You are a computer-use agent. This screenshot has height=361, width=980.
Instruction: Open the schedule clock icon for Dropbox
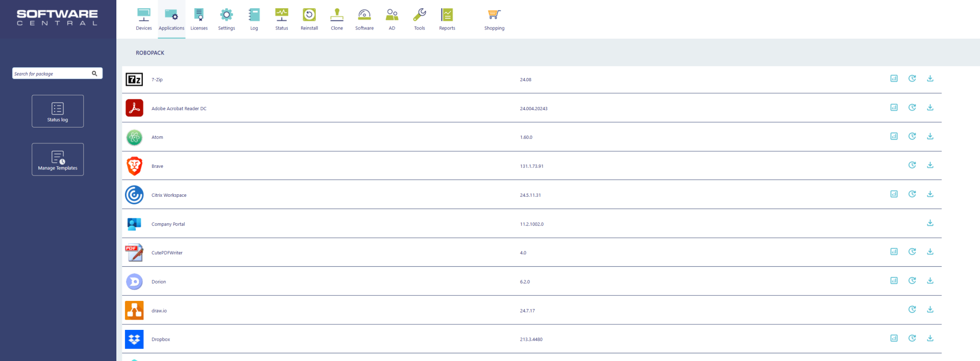[x=912, y=339]
